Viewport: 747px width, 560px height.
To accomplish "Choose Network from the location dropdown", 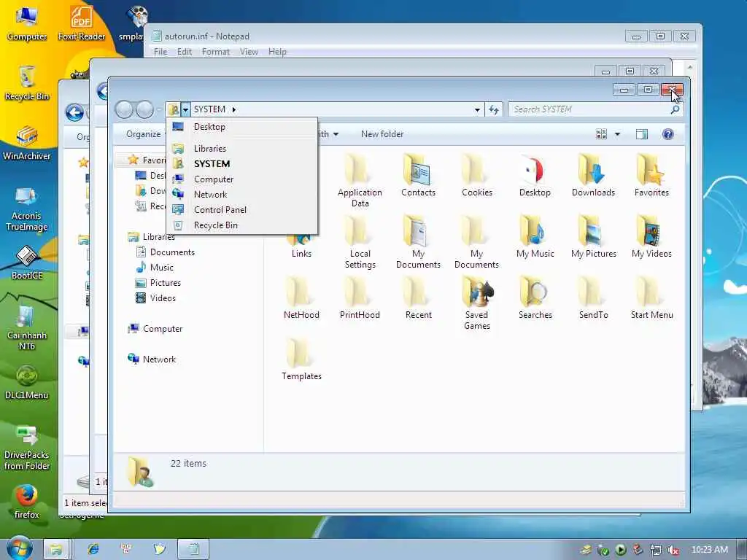I will 242,194.
